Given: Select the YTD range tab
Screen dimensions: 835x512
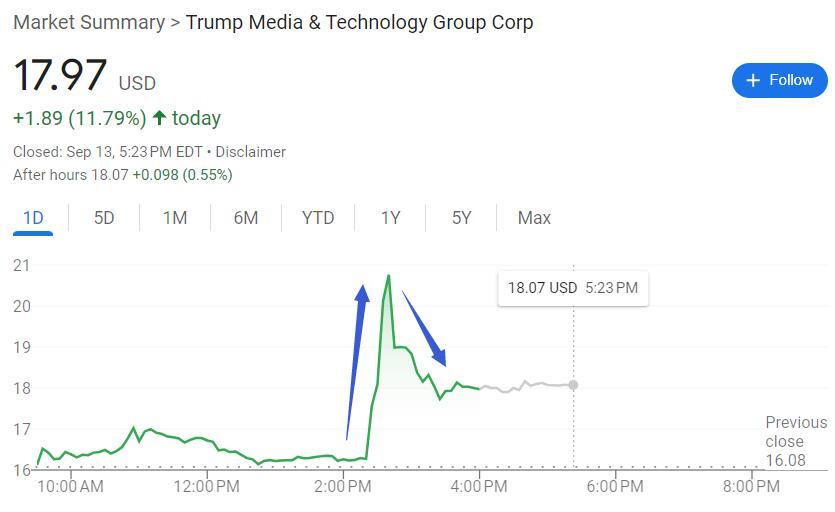Looking at the screenshot, I should [318, 218].
